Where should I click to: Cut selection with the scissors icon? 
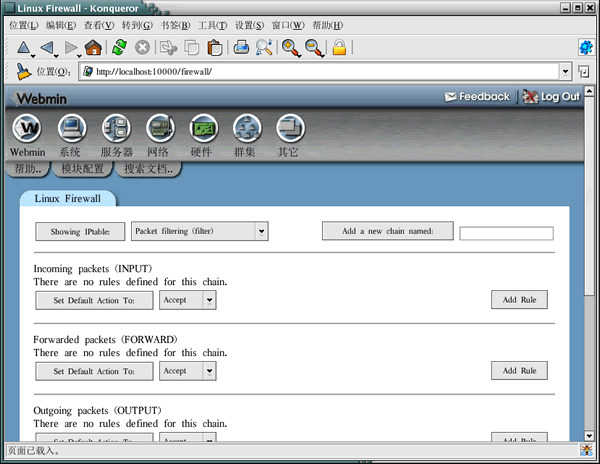point(168,48)
